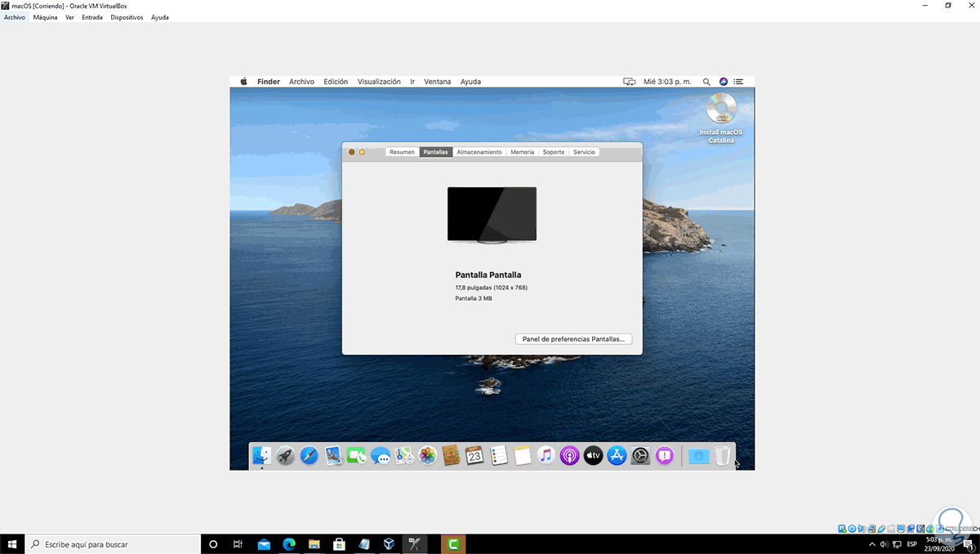Screen dimensions: 980x554
Task: Open Notification Center list icon
Action: click(x=738, y=82)
